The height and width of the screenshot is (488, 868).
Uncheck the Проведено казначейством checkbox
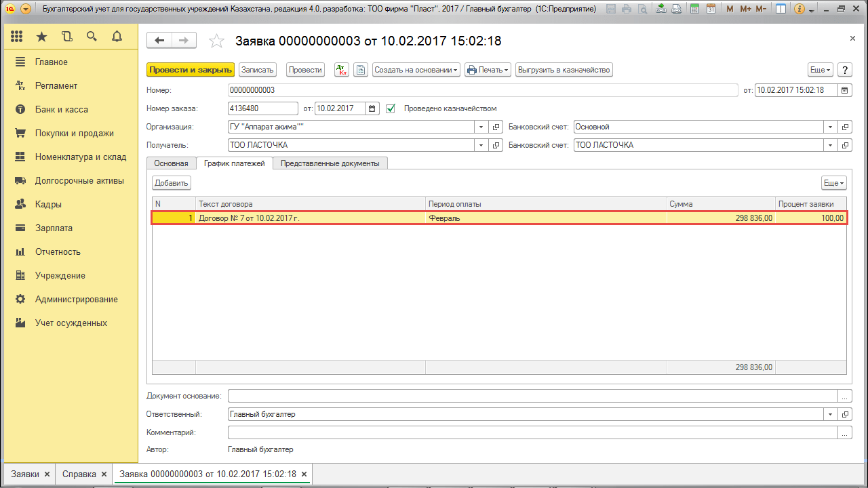[x=391, y=108]
